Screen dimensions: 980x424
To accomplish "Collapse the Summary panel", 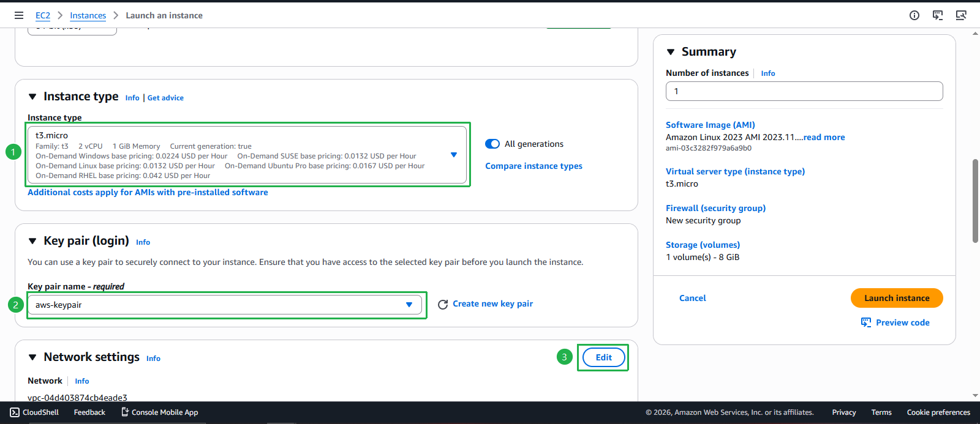I will tap(671, 52).
